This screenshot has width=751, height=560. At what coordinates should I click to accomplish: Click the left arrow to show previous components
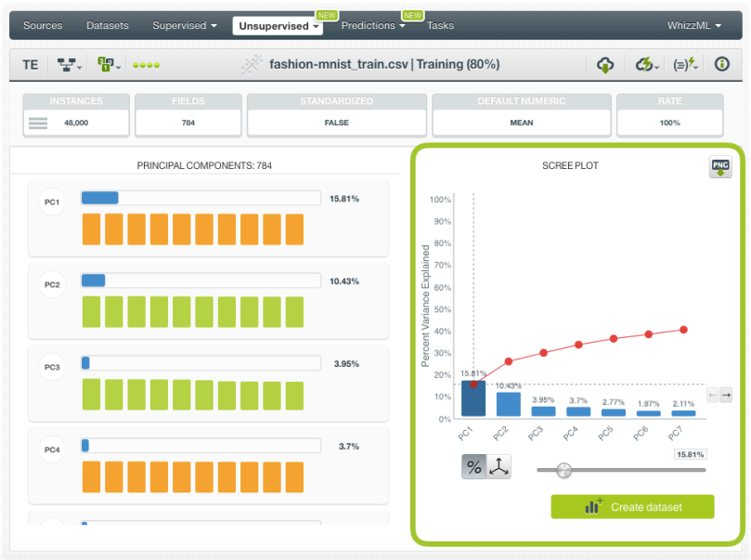[x=713, y=395]
